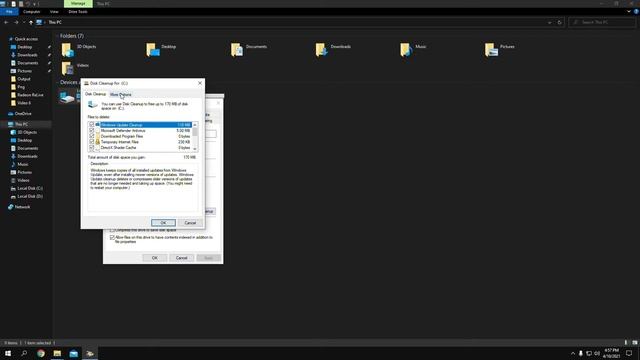This screenshot has height=360, width=640.
Task: Select the Disk Cleanup tab
Action: (x=95, y=94)
